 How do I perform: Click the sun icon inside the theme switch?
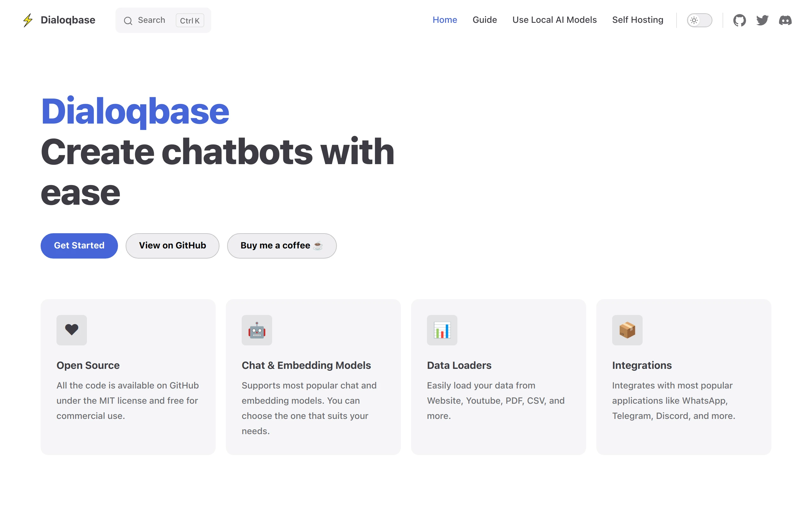click(694, 20)
